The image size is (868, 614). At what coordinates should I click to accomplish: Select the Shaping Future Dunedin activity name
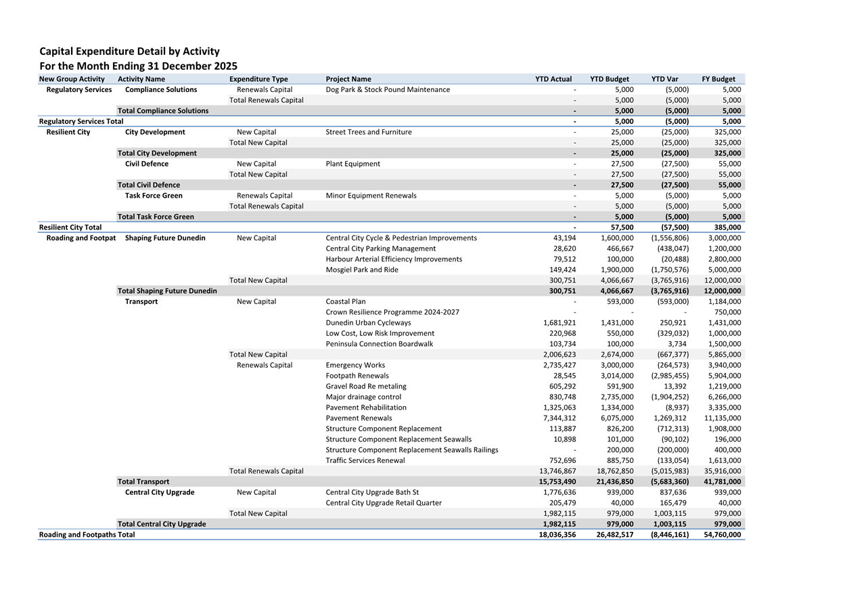click(165, 238)
